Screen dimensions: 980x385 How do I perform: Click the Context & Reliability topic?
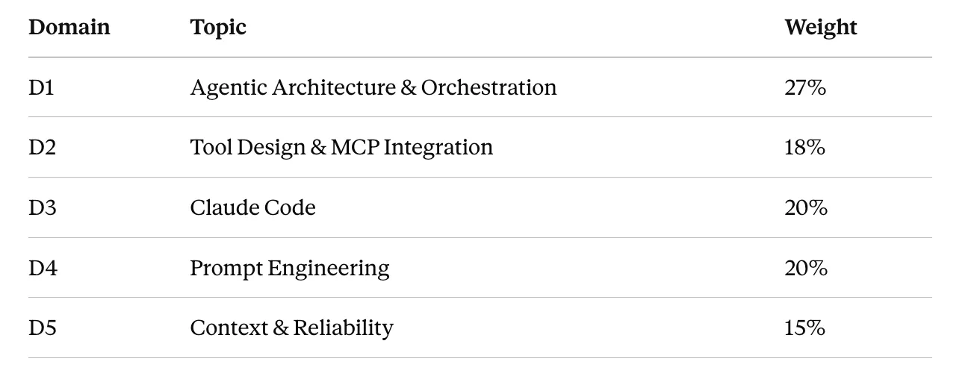(291, 328)
